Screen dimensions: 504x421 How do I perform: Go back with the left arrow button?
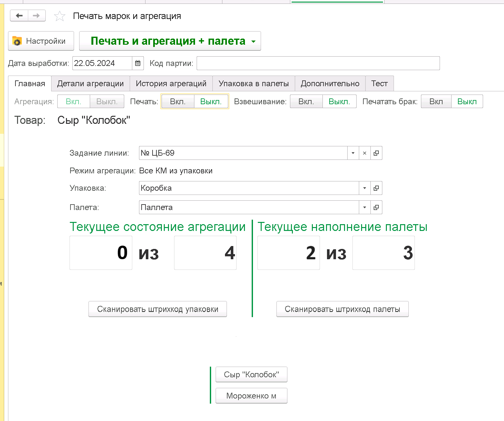click(19, 15)
